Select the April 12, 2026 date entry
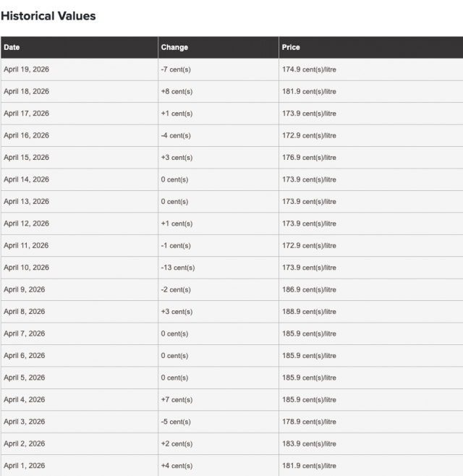The height and width of the screenshot is (476, 463). (26, 224)
